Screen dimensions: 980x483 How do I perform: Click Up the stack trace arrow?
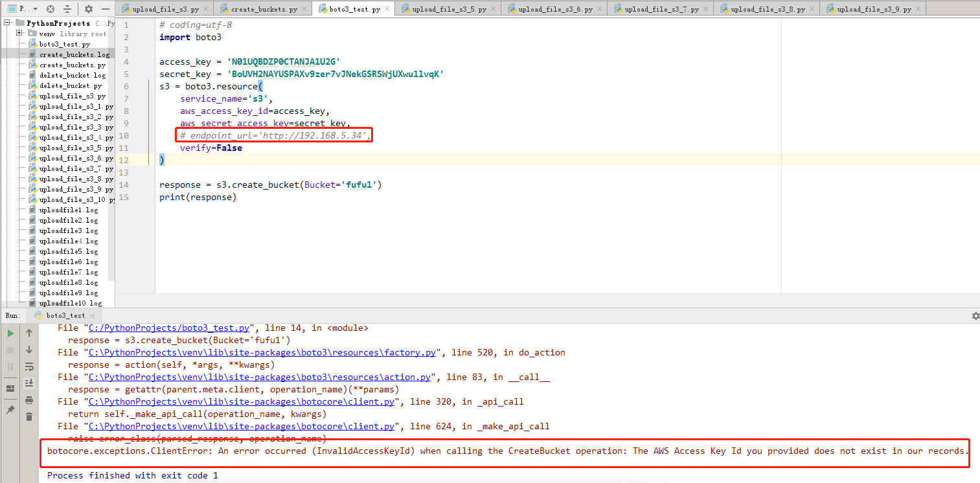pyautogui.click(x=29, y=333)
